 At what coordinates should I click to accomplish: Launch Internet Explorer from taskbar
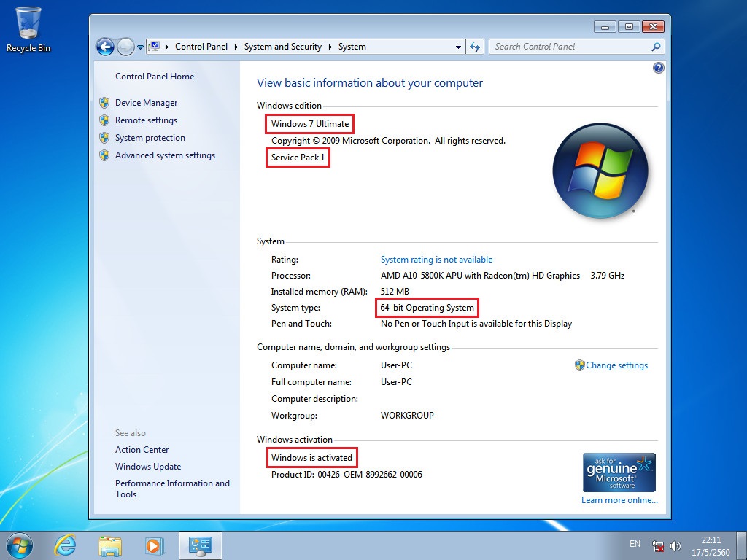point(65,545)
